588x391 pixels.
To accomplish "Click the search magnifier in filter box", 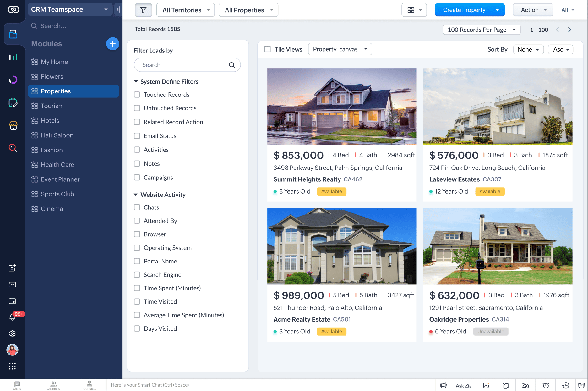I will (232, 65).
